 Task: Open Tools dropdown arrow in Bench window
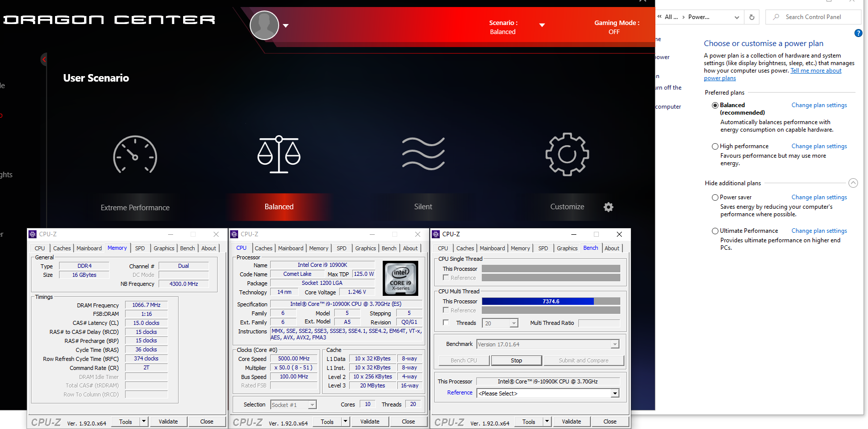pyautogui.click(x=547, y=421)
